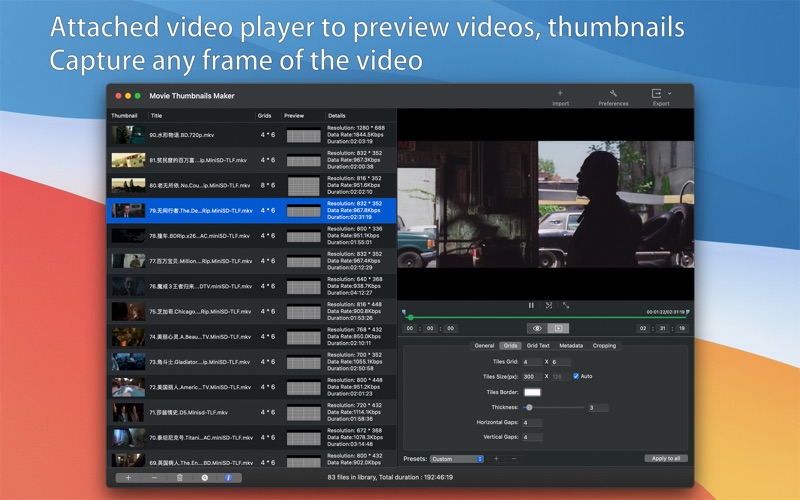
Task: Click the Thickness slider handle
Action: [x=530, y=407]
